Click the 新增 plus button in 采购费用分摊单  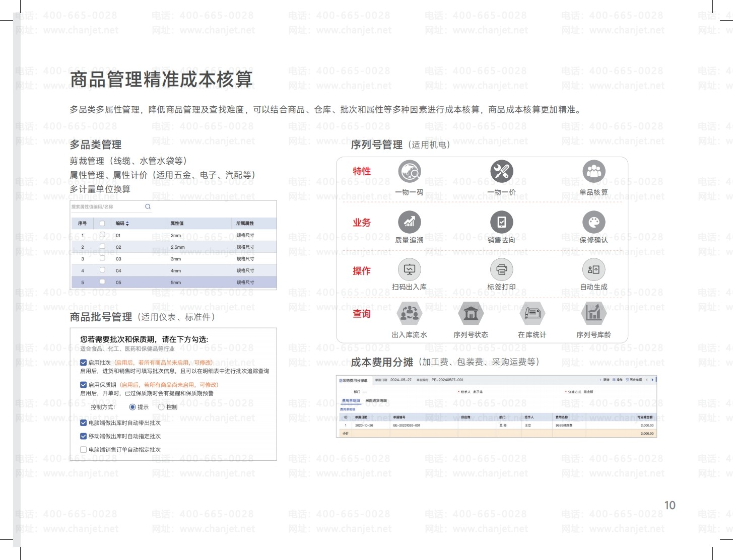pyautogui.click(x=605, y=380)
